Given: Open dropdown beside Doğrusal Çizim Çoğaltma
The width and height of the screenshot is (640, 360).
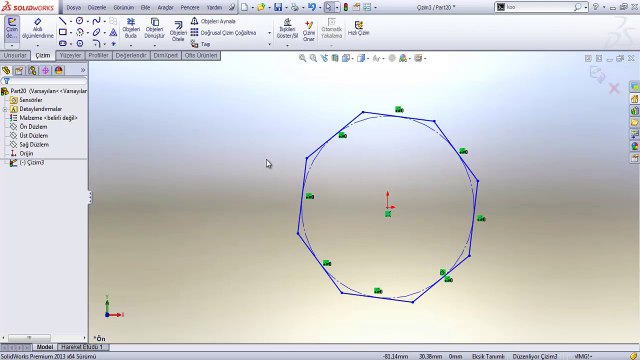Looking at the screenshot, I should [269, 33].
